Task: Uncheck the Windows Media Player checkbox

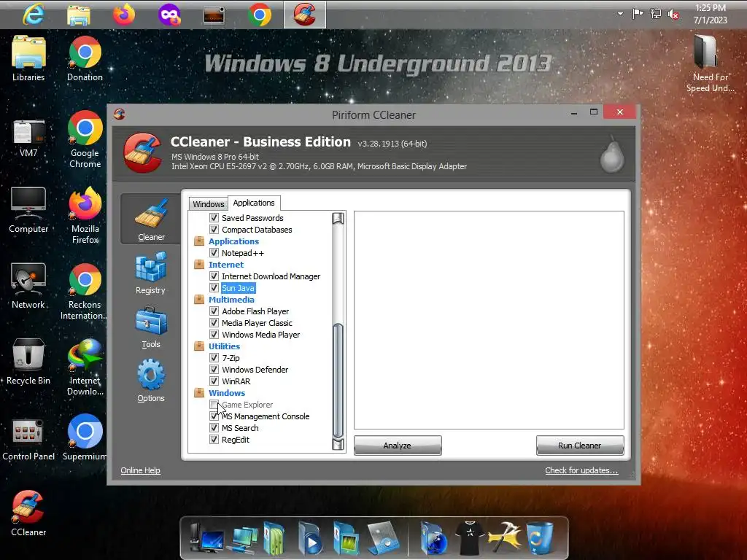Action: click(214, 334)
